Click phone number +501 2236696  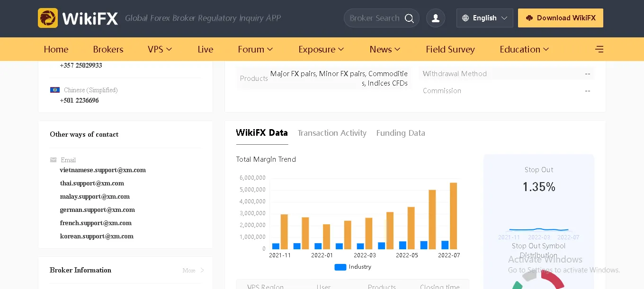tap(80, 100)
